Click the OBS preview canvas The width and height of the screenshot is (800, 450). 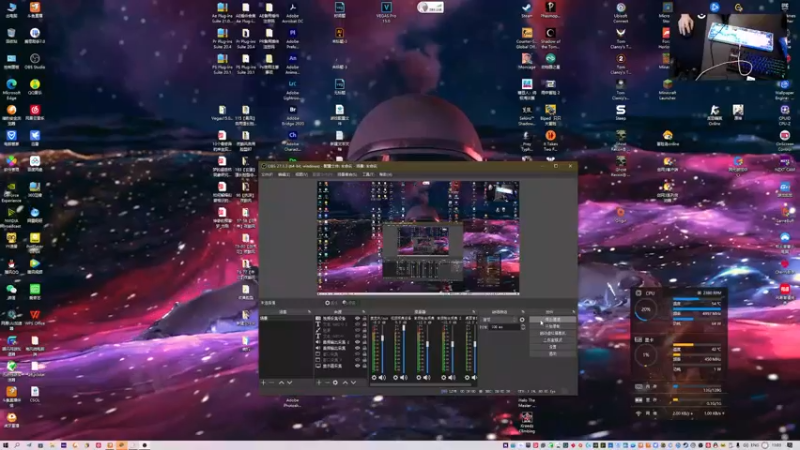[x=418, y=237]
